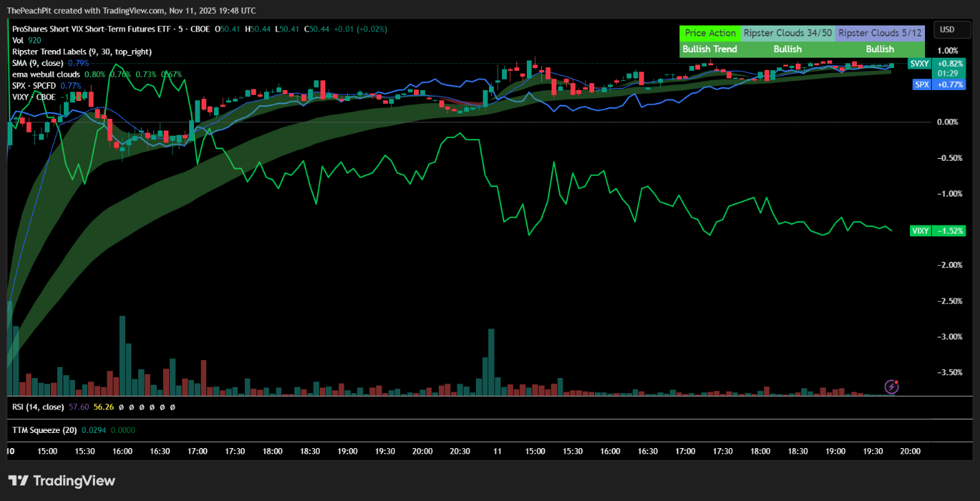The width and height of the screenshot is (980, 501).
Task: Click the Vol 920 legend entry
Action: (x=26, y=41)
